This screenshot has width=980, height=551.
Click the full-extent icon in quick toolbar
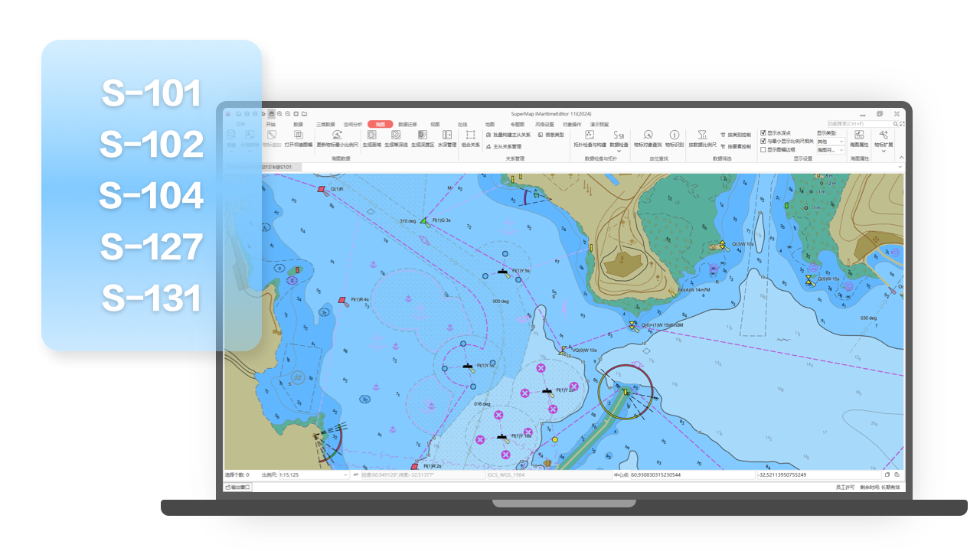coord(296,113)
